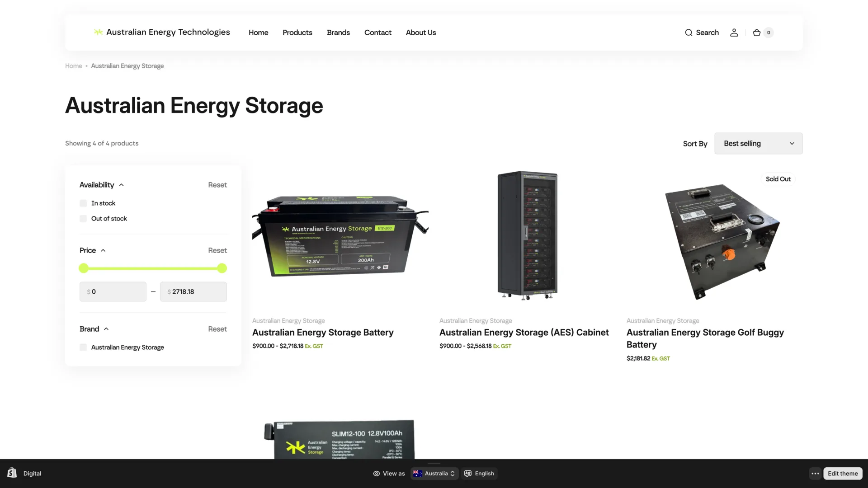Image resolution: width=868 pixels, height=488 pixels.
Task: Click the Sold Out badge
Action: (778, 179)
